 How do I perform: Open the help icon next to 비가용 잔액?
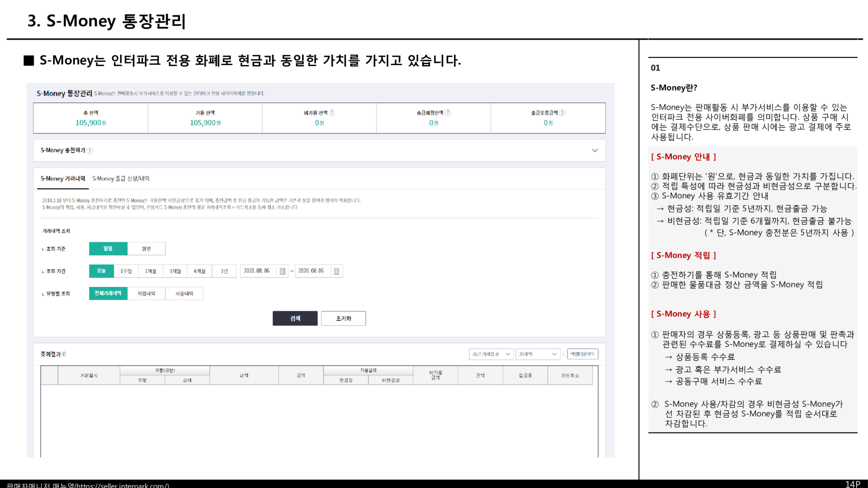point(332,113)
